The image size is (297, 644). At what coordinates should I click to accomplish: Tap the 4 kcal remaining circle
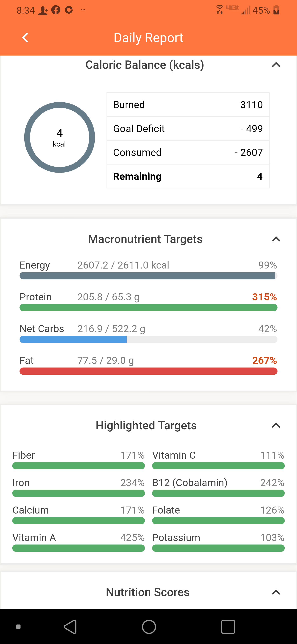(x=59, y=137)
